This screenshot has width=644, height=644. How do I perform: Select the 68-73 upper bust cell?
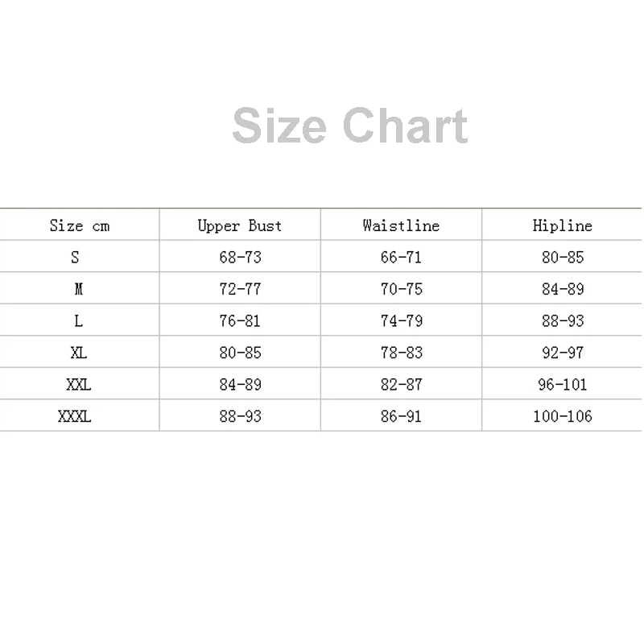(240, 256)
